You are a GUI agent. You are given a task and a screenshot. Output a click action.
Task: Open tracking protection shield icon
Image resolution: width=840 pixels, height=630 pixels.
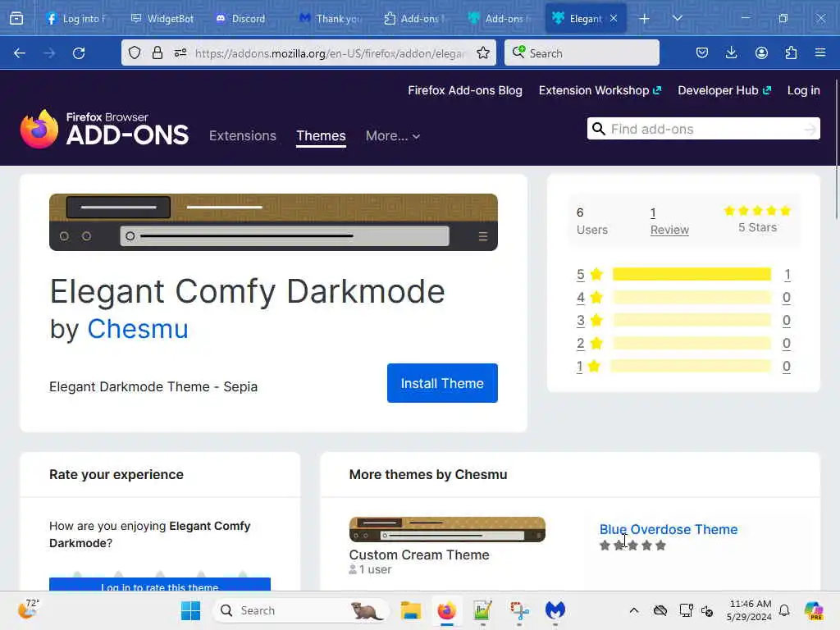pyautogui.click(x=135, y=52)
